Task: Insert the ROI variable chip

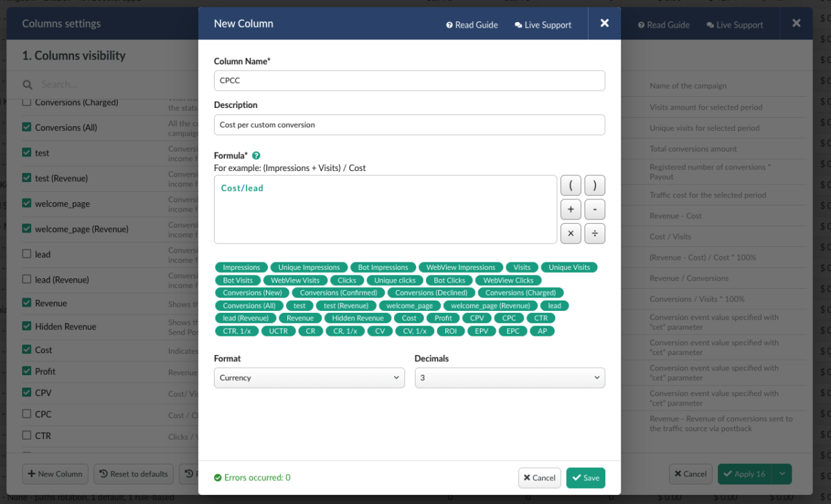Action: coord(451,331)
